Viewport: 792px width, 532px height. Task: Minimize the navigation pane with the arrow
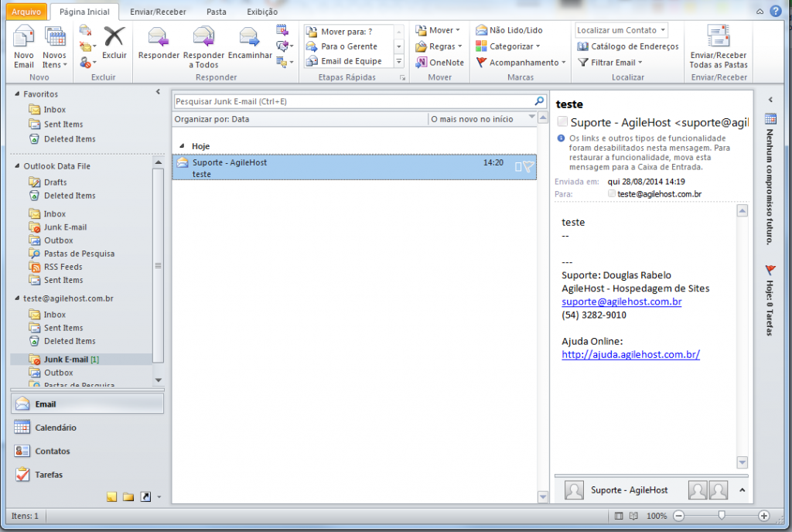[158, 92]
